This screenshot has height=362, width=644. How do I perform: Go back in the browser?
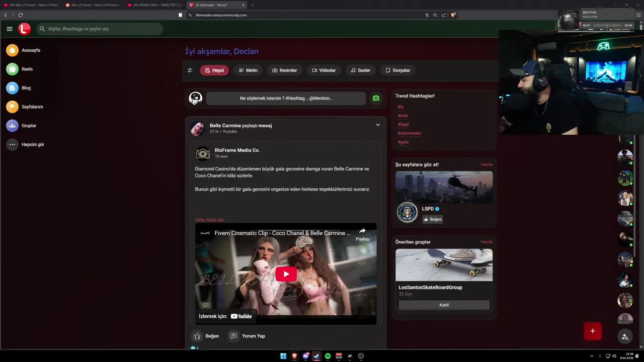(6, 15)
